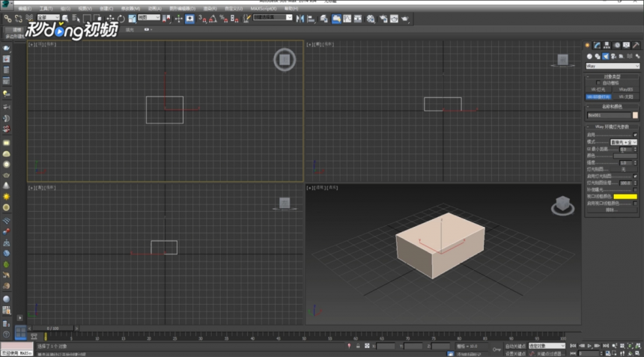This screenshot has width=644, height=357.
Task: Click the exclude button in light parameters
Action: click(x=611, y=210)
